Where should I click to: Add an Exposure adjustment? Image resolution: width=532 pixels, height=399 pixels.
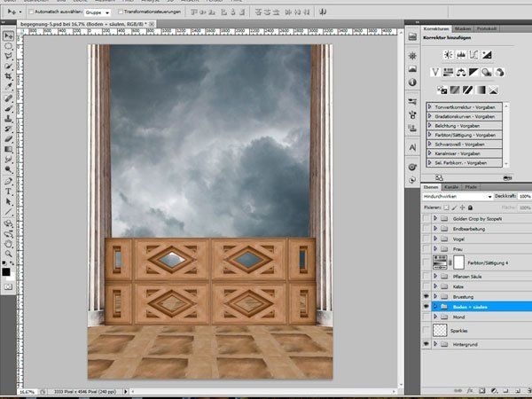487,55
